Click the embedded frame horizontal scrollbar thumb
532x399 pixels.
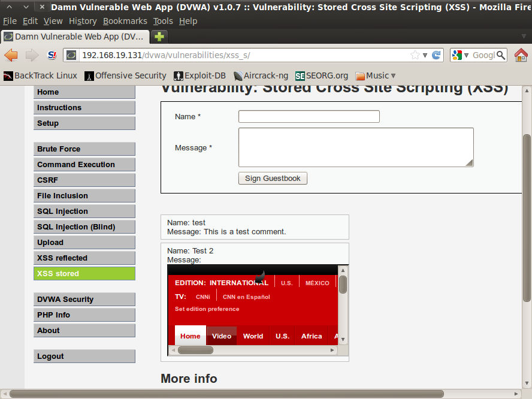[196, 350]
